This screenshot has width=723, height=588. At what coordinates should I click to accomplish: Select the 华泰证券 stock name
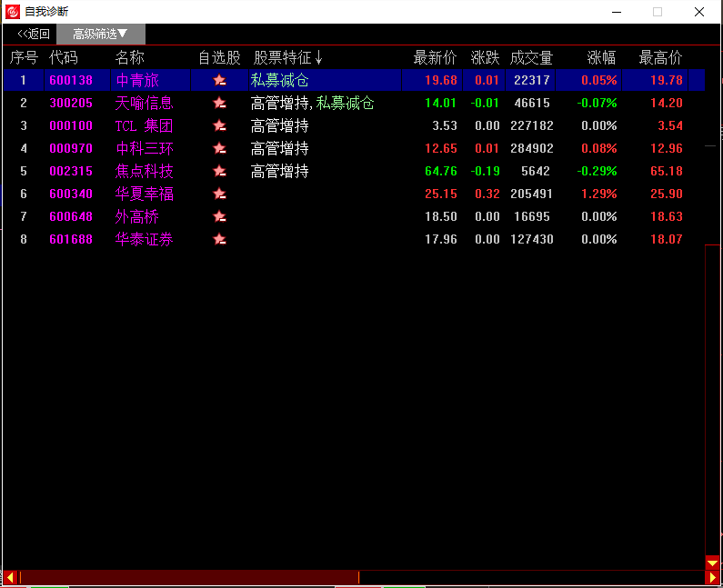click(144, 239)
